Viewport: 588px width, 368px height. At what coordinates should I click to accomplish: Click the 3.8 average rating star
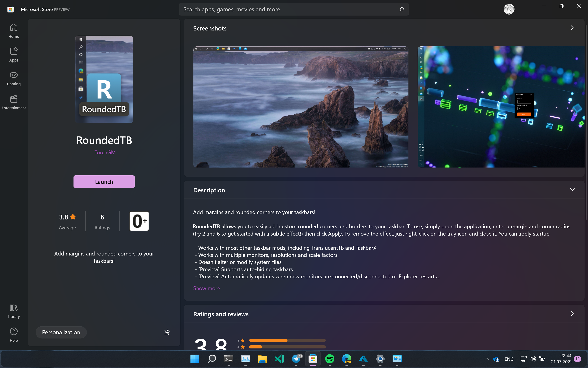click(73, 216)
